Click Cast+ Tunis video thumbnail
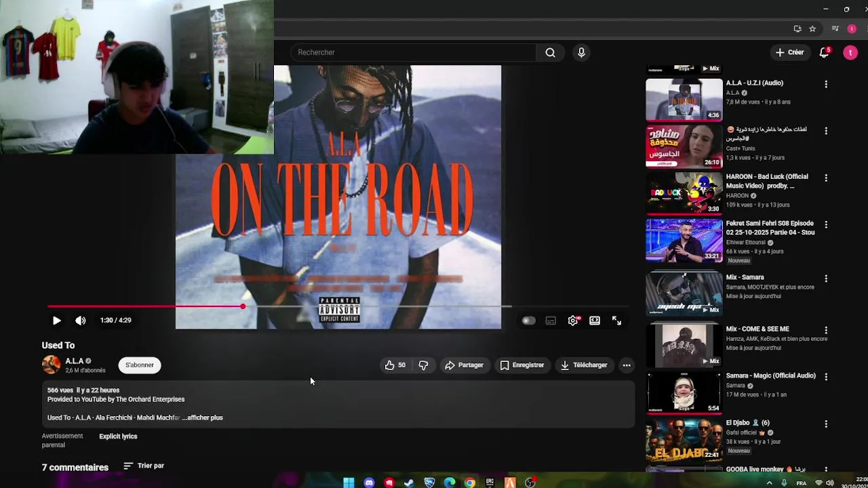 [684, 146]
